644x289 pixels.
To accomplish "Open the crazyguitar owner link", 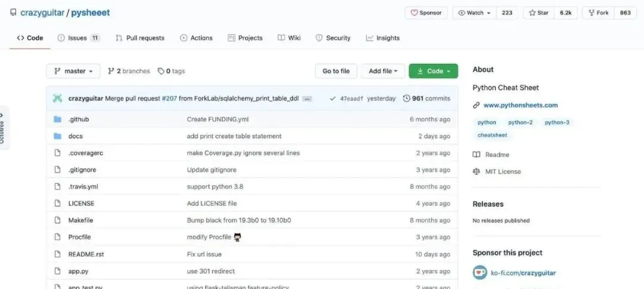I will pyautogui.click(x=42, y=13).
